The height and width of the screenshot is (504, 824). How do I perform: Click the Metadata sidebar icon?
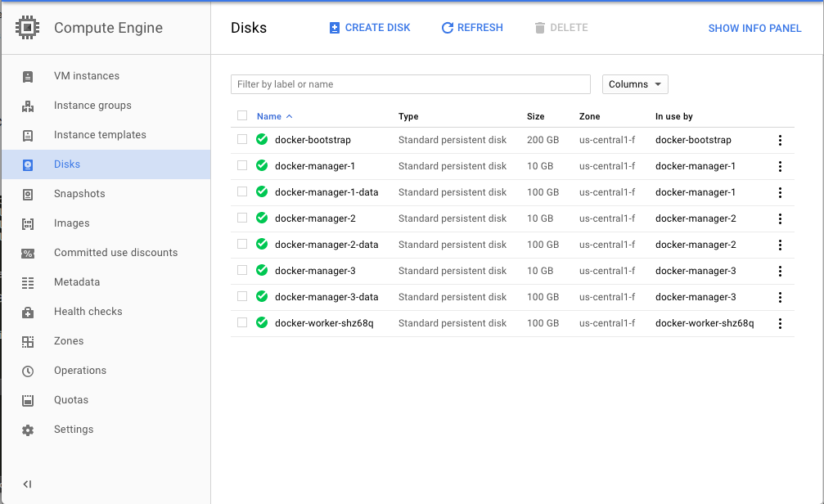click(x=28, y=283)
